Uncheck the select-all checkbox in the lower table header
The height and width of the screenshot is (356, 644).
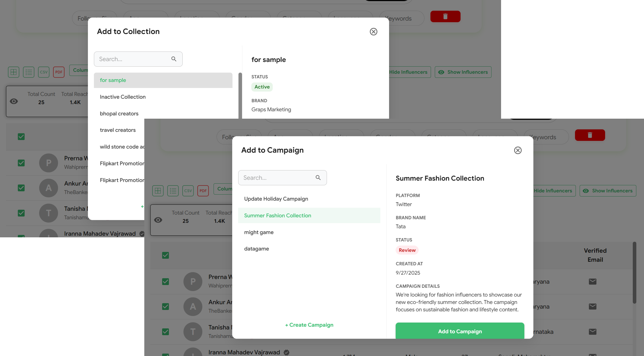(165, 255)
